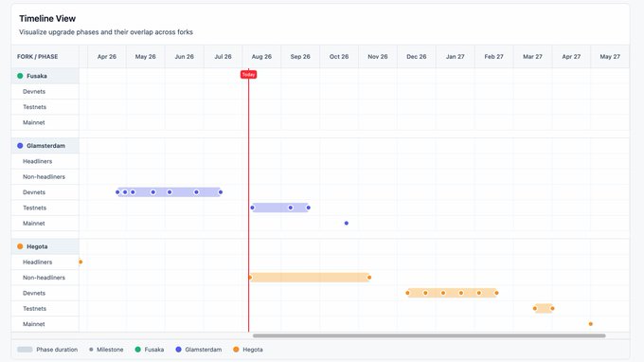Click the Jan 27 month header
This screenshot has width=644, height=362.
[x=456, y=56]
